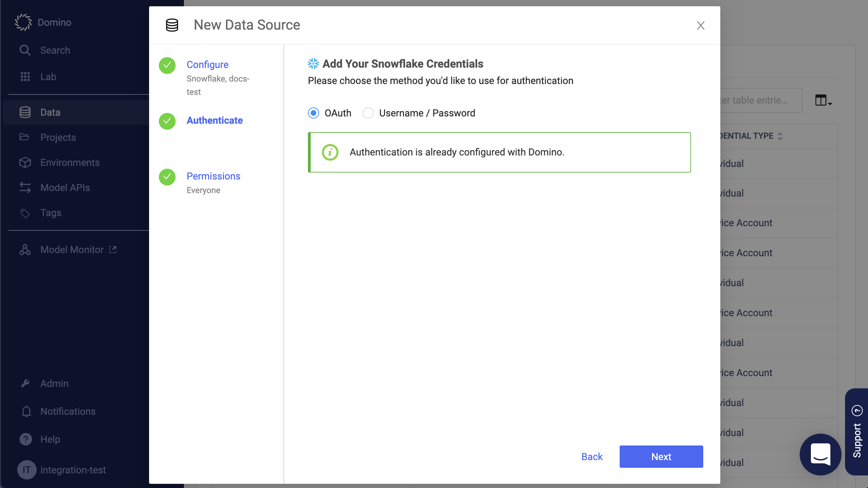
Task: Click the Configure step checkmark icon
Action: [167, 66]
